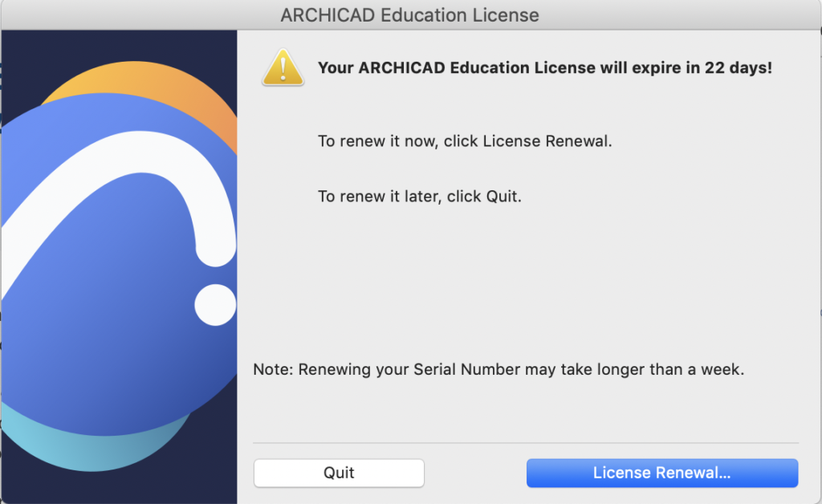Image resolution: width=822 pixels, height=504 pixels.
Task: Click the "To renew it later" instruction text
Action: tap(420, 196)
